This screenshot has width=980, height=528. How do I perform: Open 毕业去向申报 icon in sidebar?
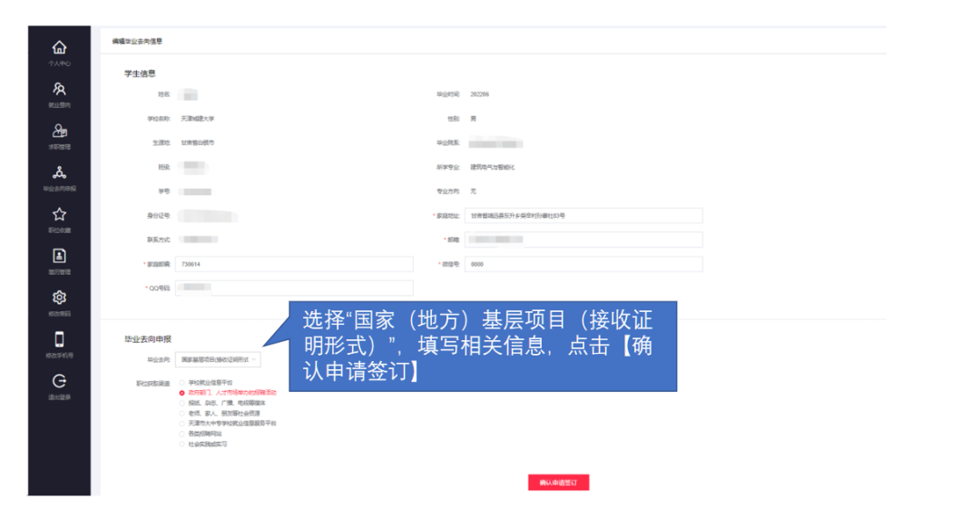coord(59,173)
